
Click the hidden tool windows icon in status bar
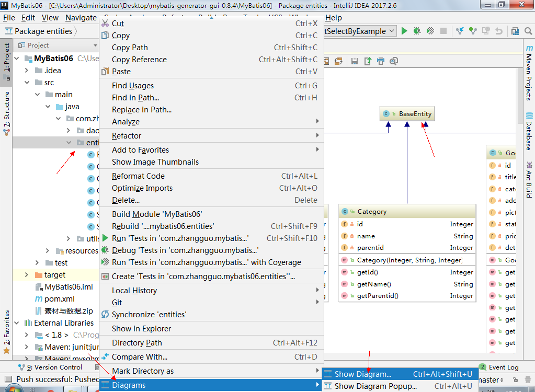pos(8,379)
